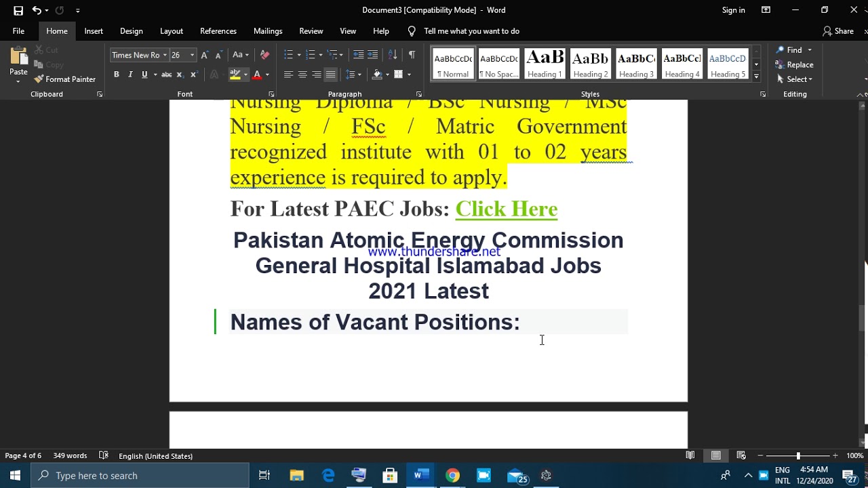Screen dimensions: 868x488
Task: Open the Review tab
Action: coord(311,31)
